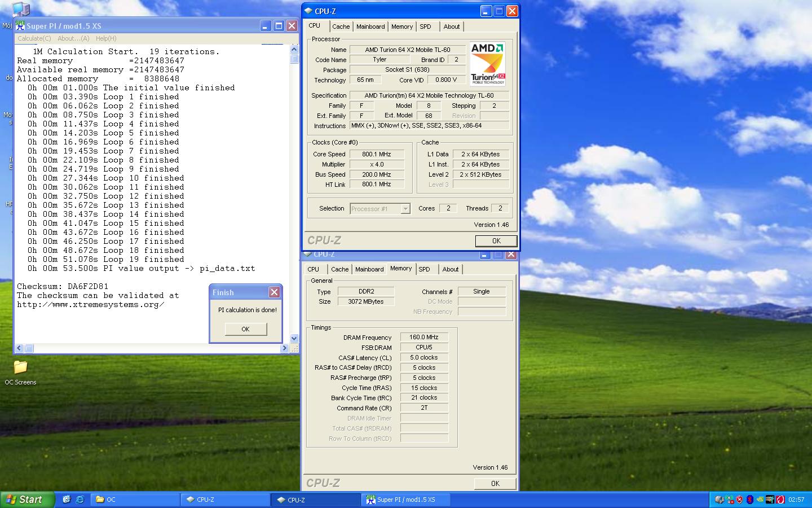Viewport: 812px width, 508px height.
Task: Click the http://www.xtremesystems.org/ text
Action: (x=91, y=304)
